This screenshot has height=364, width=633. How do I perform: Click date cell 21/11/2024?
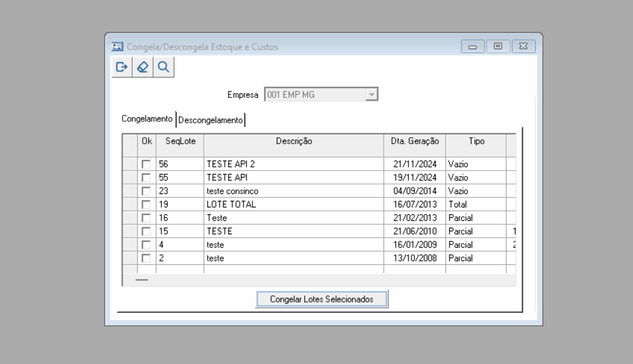[415, 164]
